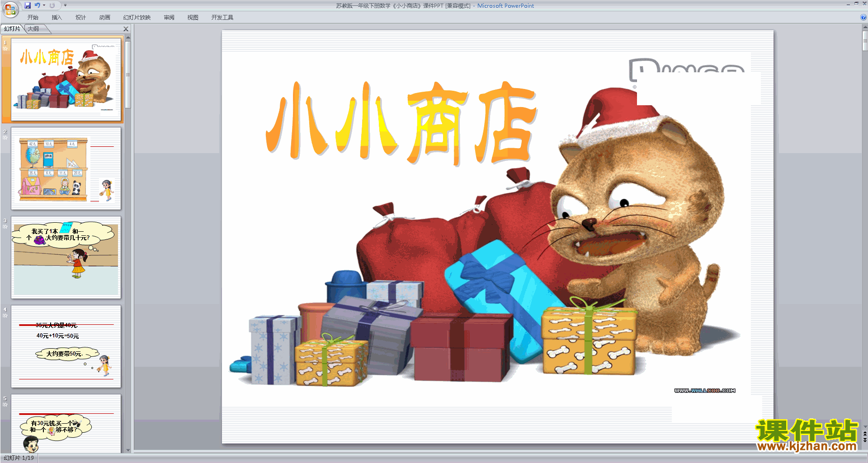
Task: Click the main slide scroll down arrow
Action: [865, 426]
